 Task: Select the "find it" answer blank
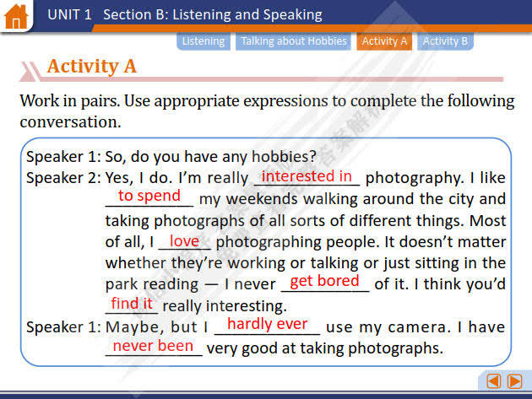coord(132,303)
